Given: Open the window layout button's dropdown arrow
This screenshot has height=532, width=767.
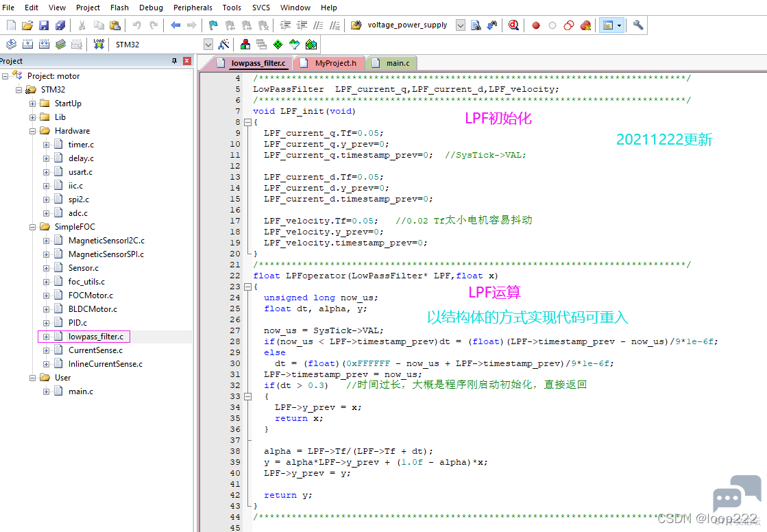Looking at the screenshot, I should click(619, 25).
